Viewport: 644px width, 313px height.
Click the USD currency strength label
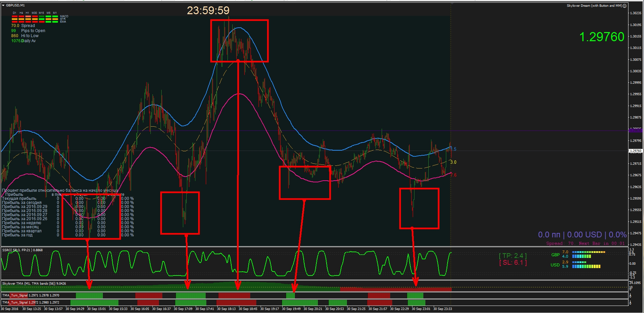coord(555,265)
